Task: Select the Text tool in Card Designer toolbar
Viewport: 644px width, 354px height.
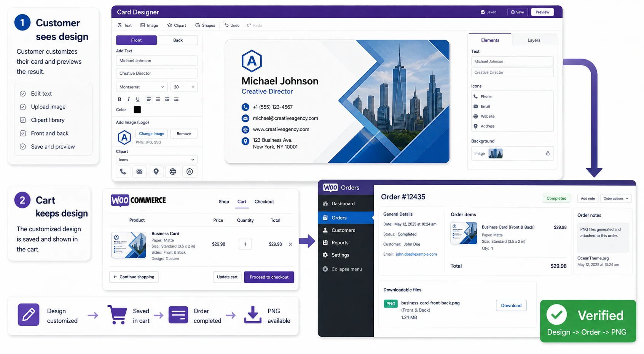Action: [124, 26]
